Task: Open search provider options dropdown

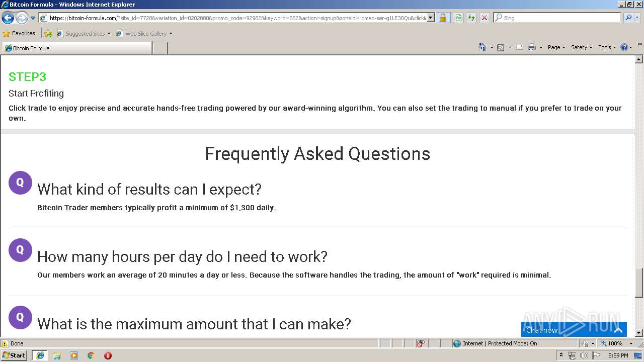Action: click(637, 18)
